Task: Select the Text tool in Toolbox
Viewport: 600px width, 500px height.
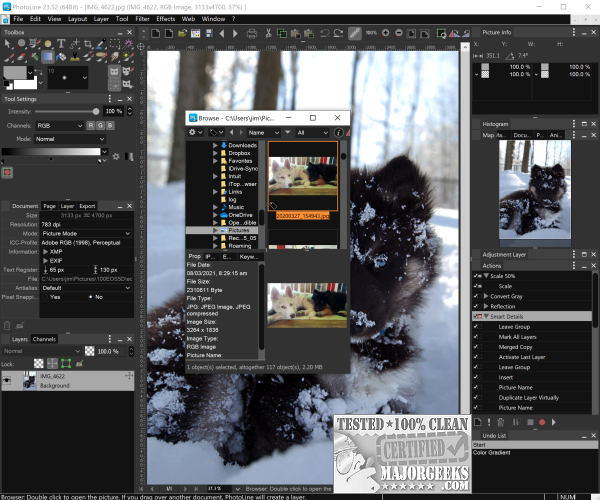Action: (x=61, y=45)
